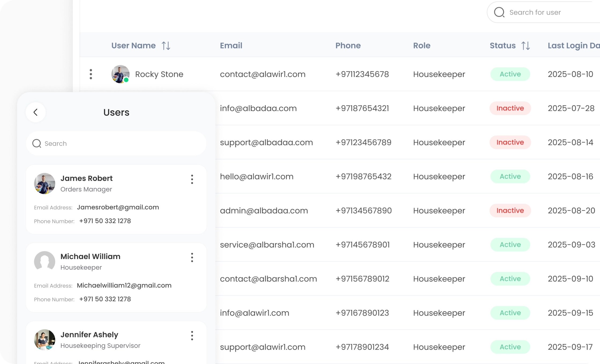Screen dimensions: 600x364
Task: Sort table by User Name arrows
Action: pyautogui.click(x=166, y=46)
